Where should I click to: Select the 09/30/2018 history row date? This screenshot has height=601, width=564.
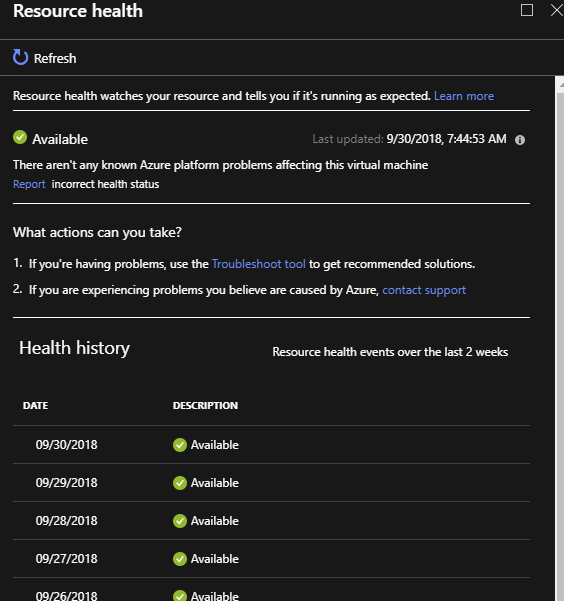coord(67,445)
